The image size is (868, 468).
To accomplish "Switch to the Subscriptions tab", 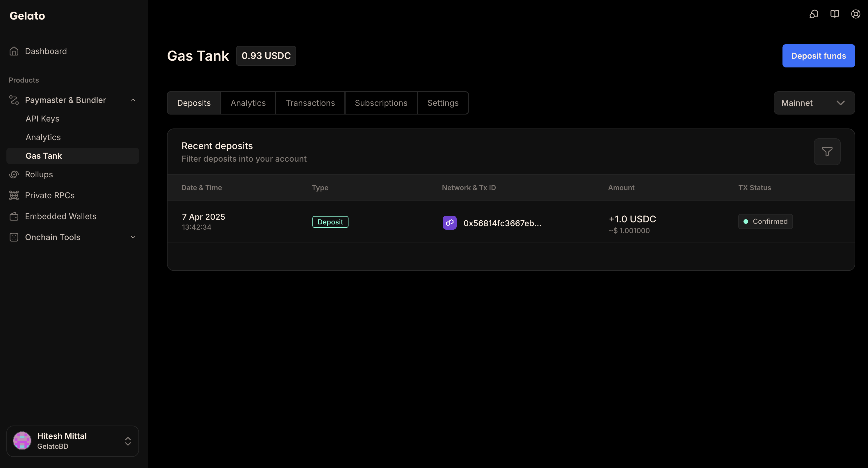I will [x=381, y=103].
